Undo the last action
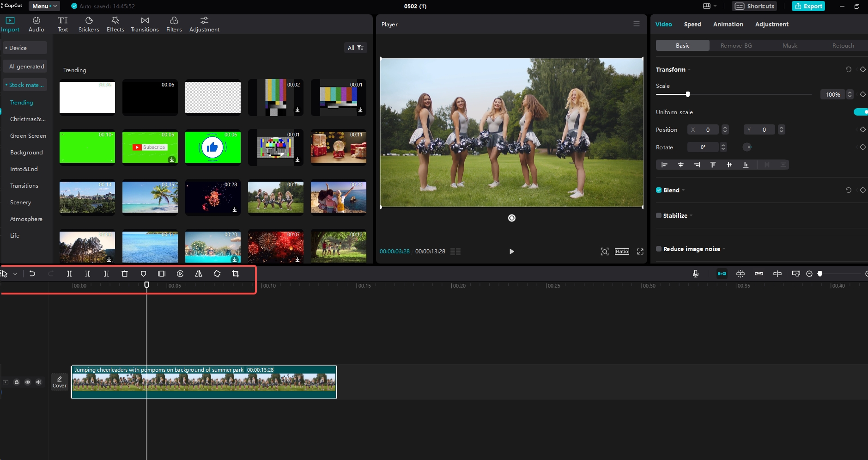 pos(32,274)
